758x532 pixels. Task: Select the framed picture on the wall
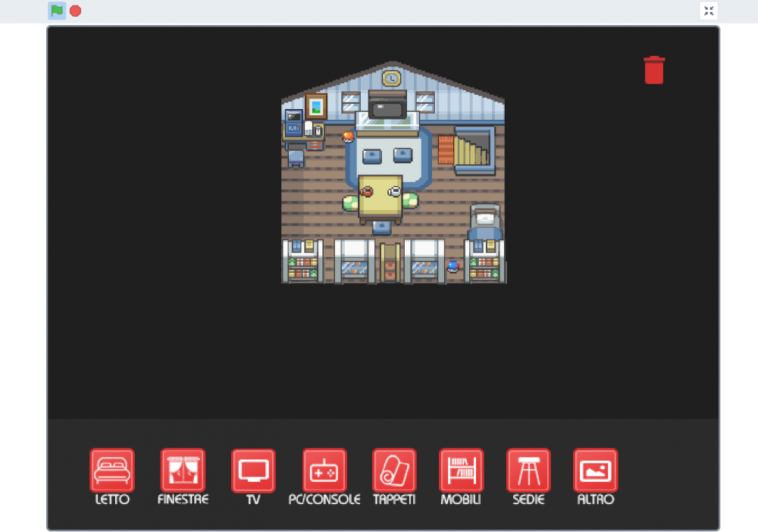point(316,106)
